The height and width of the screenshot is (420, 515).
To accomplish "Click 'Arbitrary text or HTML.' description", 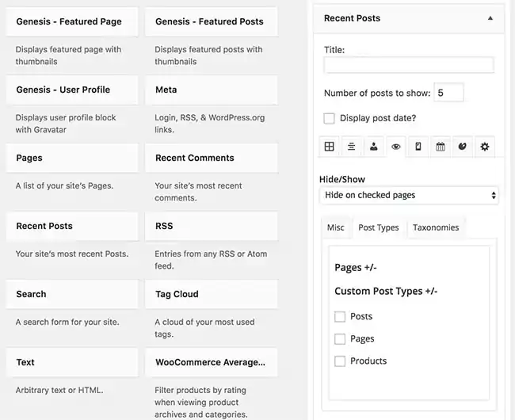I will pos(59,390).
